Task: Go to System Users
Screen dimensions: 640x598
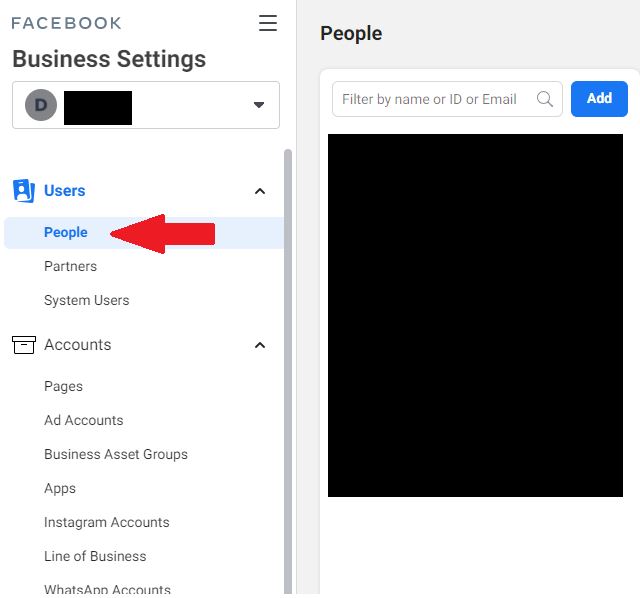Action: 87,300
